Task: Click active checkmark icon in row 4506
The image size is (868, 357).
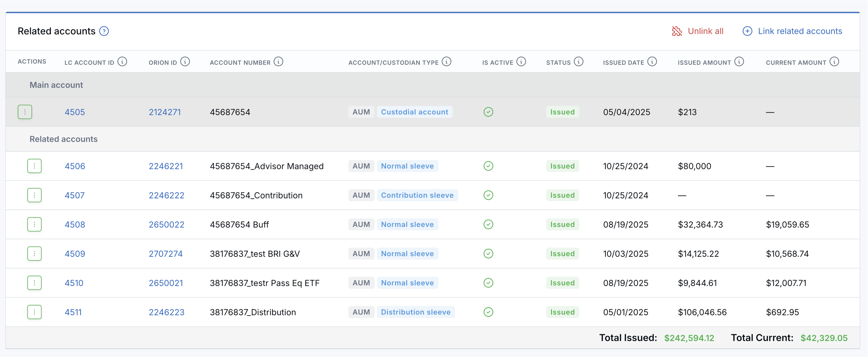Action: [x=488, y=166]
